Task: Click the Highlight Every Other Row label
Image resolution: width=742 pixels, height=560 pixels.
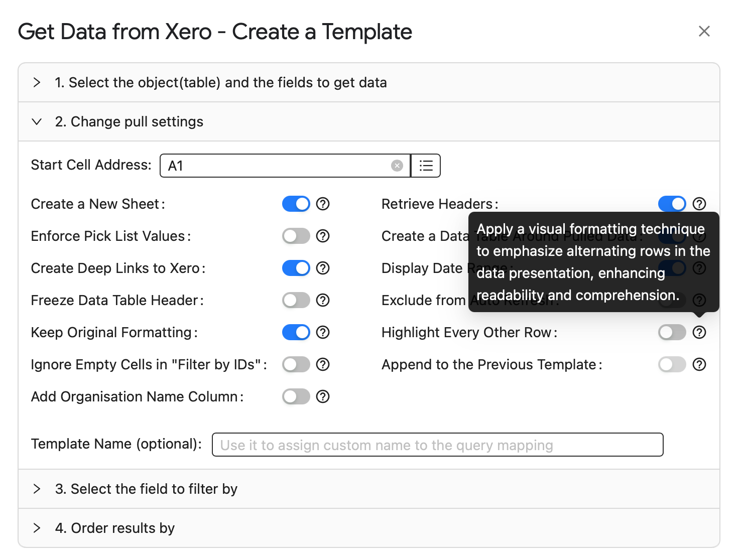Action: click(469, 332)
